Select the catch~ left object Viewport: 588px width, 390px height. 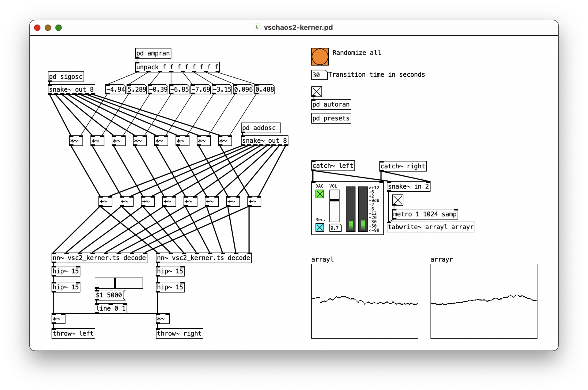(x=333, y=166)
